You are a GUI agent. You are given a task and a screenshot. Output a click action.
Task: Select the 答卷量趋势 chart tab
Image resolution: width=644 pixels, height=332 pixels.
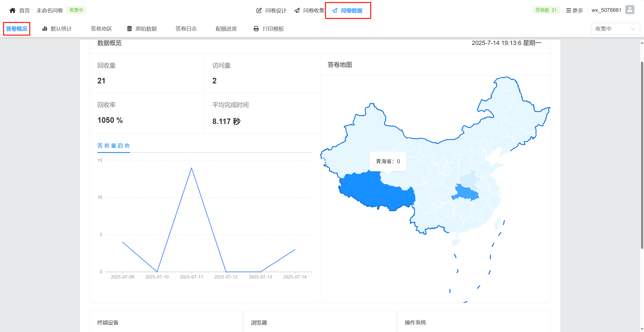point(114,146)
